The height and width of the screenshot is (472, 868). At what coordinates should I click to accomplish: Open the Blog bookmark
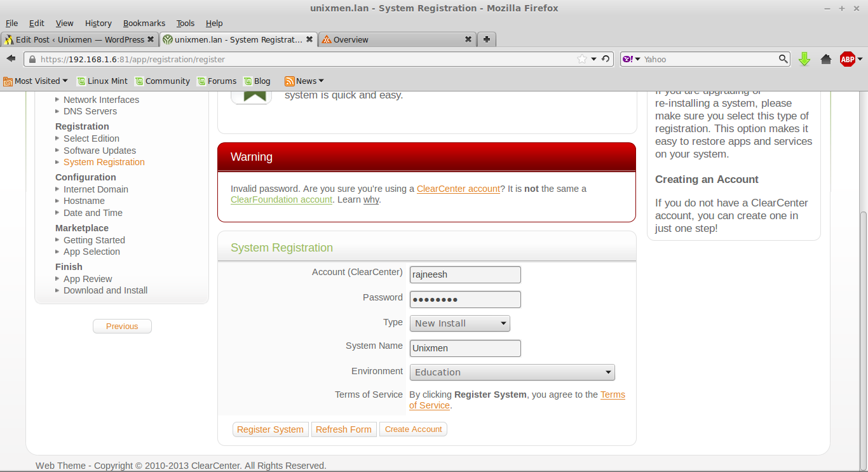257,81
